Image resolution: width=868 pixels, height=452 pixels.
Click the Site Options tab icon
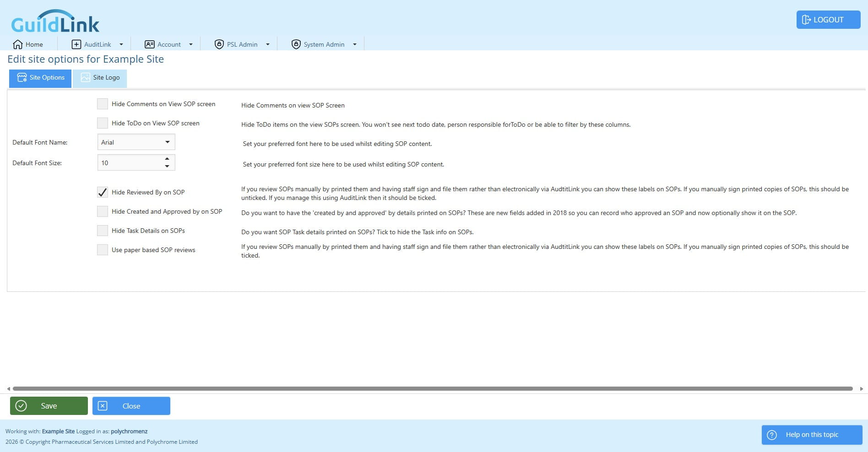[22, 77]
